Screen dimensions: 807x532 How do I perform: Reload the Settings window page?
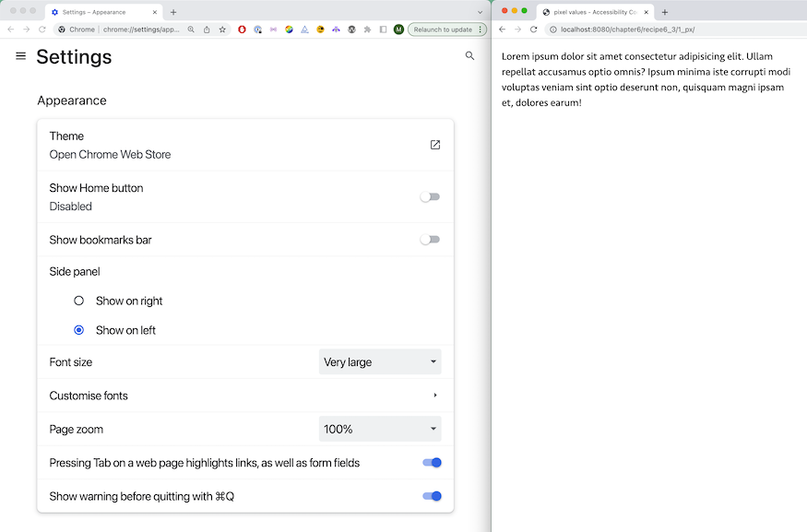(x=42, y=30)
